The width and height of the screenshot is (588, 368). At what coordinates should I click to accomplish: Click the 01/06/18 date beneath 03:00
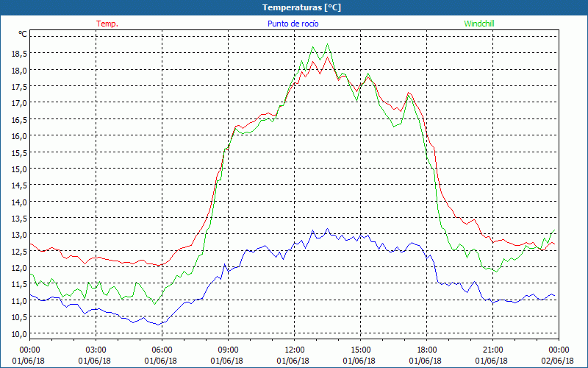(x=95, y=361)
